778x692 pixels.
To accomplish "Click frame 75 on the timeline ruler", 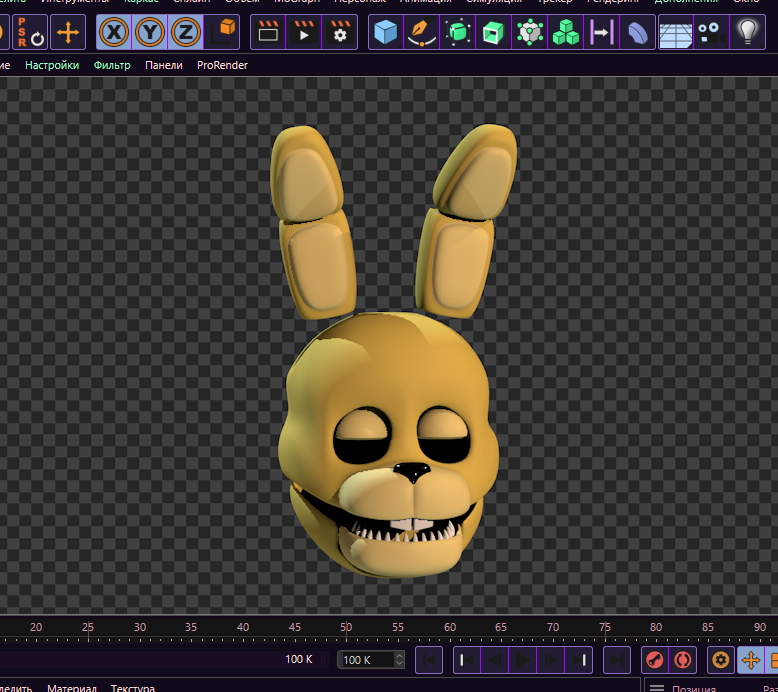I will tap(605, 627).
